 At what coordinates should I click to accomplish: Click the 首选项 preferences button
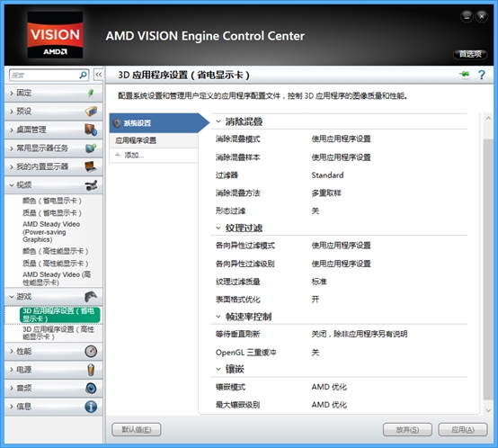point(470,54)
